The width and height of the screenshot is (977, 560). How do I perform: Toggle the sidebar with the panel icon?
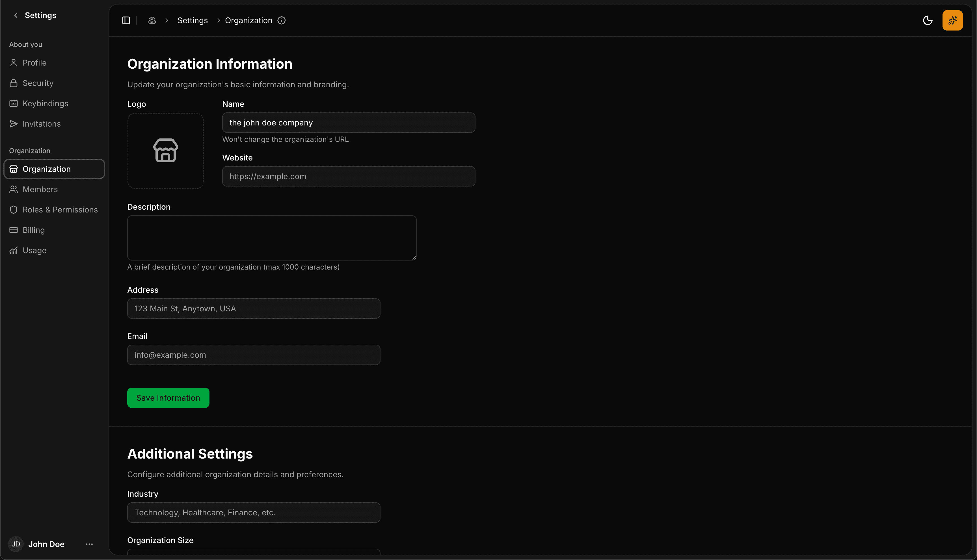(x=126, y=20)
